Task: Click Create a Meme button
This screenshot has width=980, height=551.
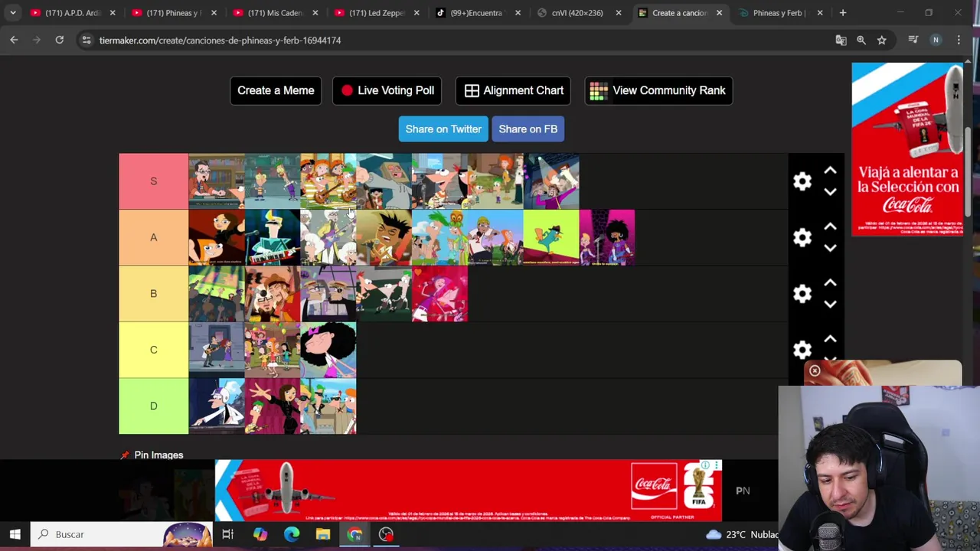Action: (x=276, y=90)
